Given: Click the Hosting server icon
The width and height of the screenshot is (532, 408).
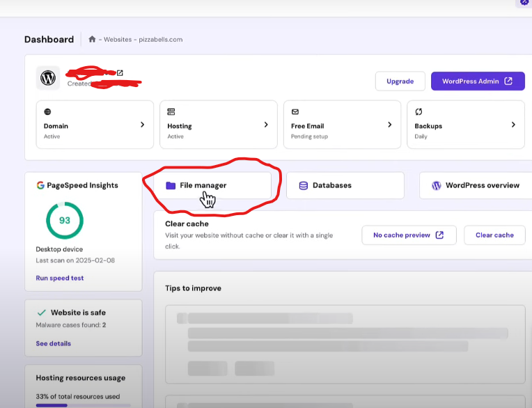Looking at the screenshot, I should tap(171, 111).
